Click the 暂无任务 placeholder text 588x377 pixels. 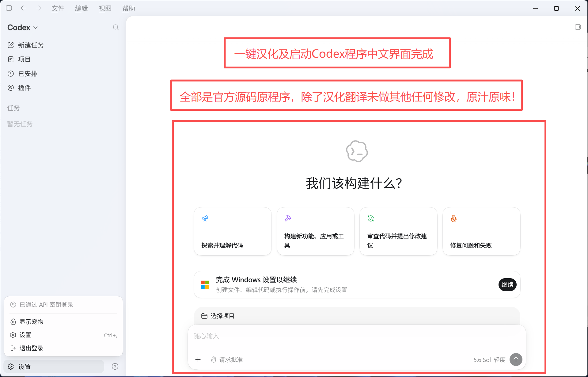[20, 124]
